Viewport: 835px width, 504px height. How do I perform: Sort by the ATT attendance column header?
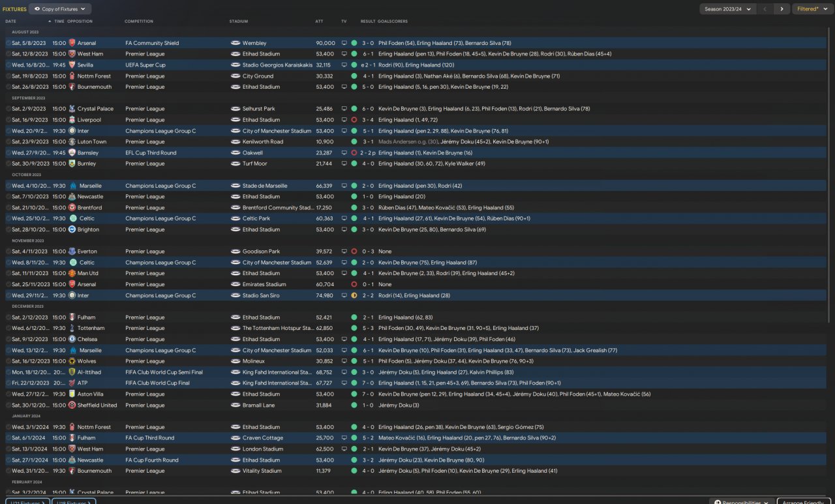(x=319, y=22)
